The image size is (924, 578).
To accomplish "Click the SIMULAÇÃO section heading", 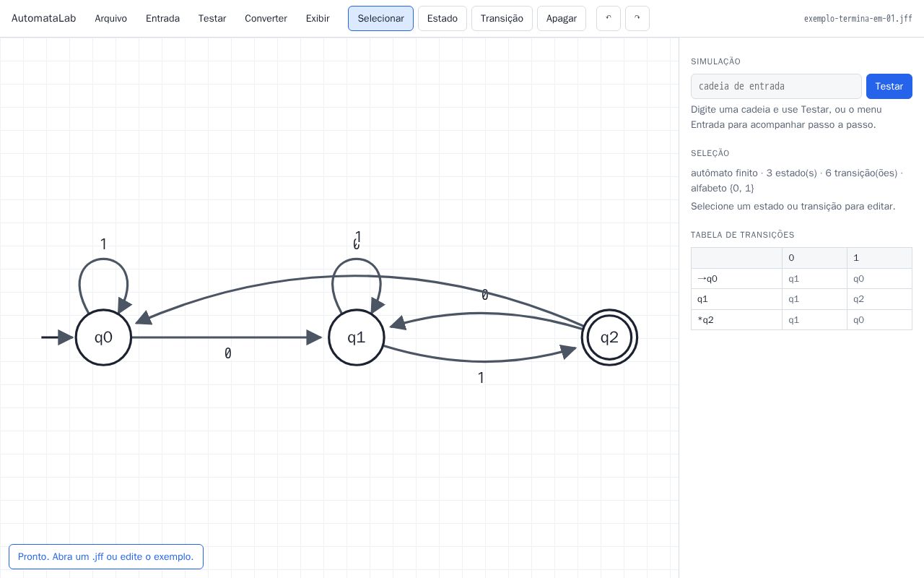I will tap(715, 61).
